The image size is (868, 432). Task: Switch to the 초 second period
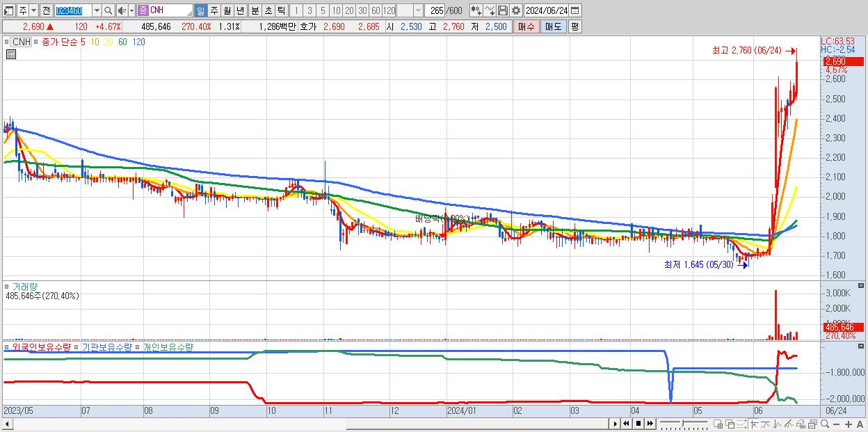pyautogui.click(x=268, y=10)
